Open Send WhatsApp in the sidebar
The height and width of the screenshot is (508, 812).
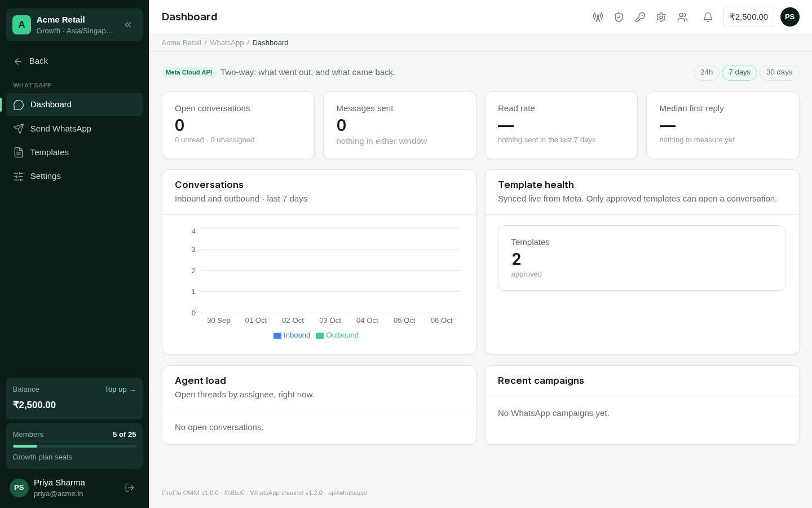pyautogui.click(x=74, y=129)
